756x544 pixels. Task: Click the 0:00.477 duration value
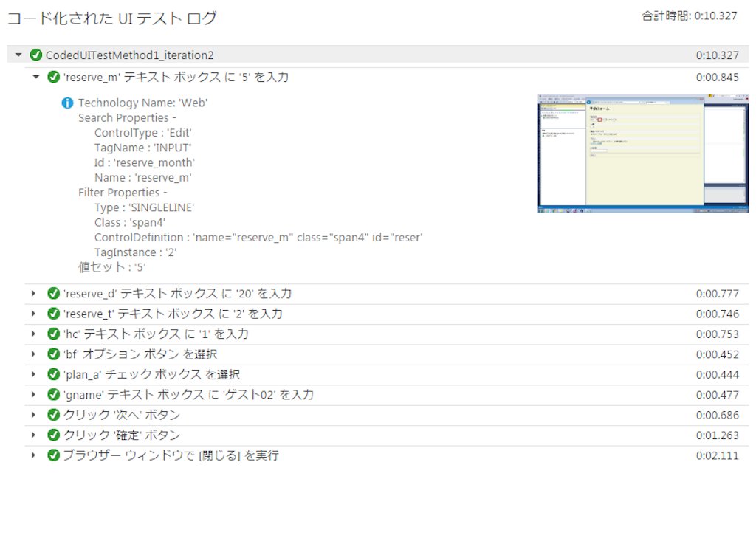pyautogui.click(x=718, y=395)
